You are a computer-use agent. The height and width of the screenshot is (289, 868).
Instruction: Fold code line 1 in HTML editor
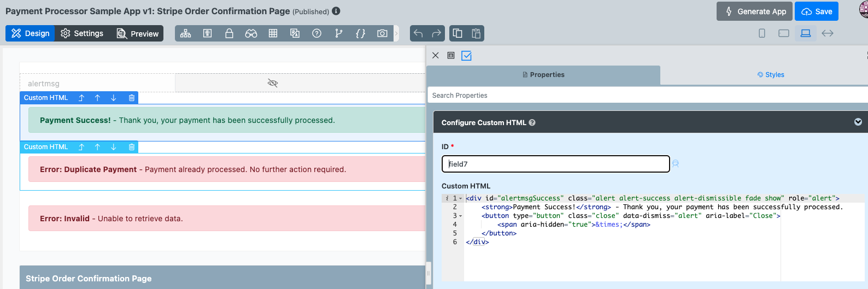460,198
